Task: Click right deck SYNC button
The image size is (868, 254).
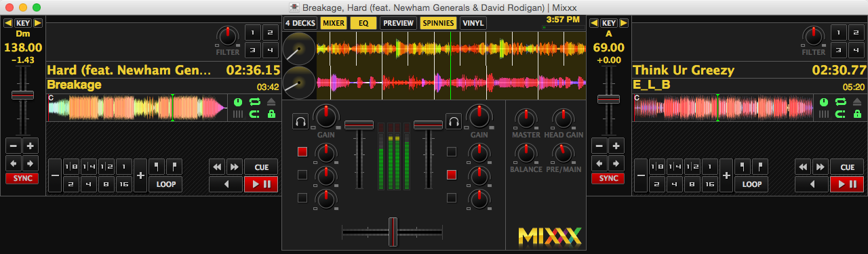Action: tap(608, 178)
